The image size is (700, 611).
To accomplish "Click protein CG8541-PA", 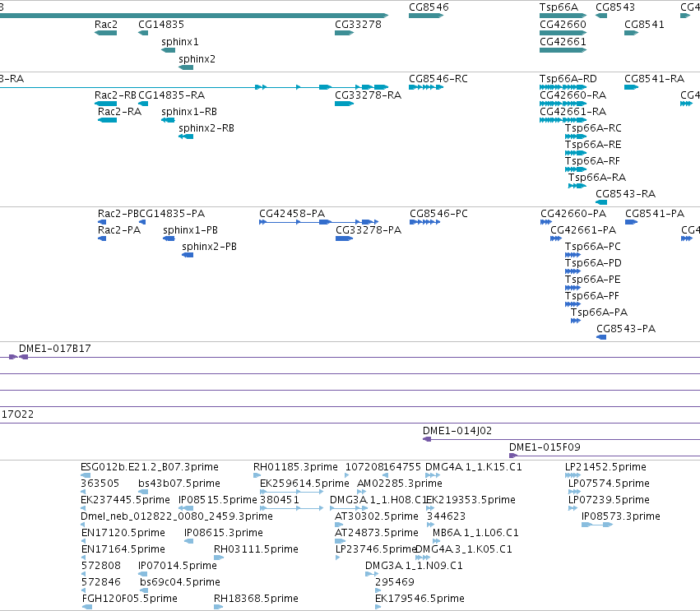I will pos(631,222).
